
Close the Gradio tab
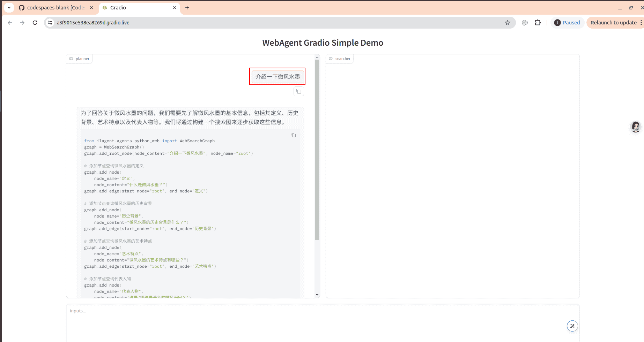tap(175, 8)
